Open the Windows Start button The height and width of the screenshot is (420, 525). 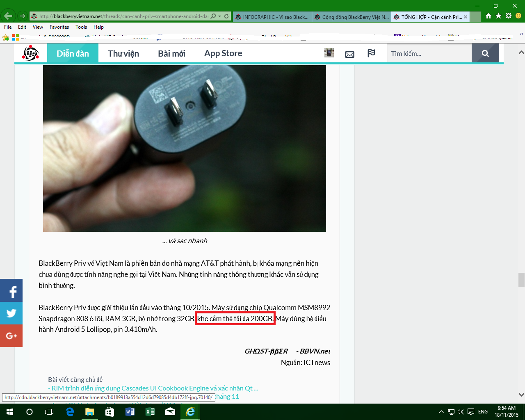(10, 412)
